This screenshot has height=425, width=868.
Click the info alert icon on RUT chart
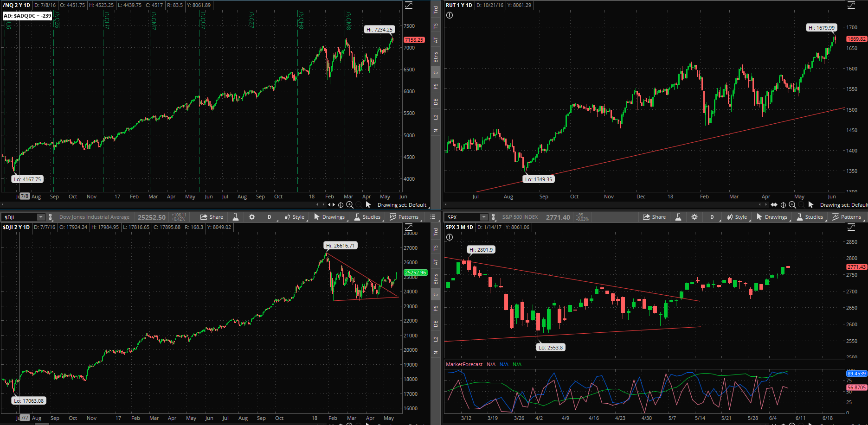click(x=450, y=15)
